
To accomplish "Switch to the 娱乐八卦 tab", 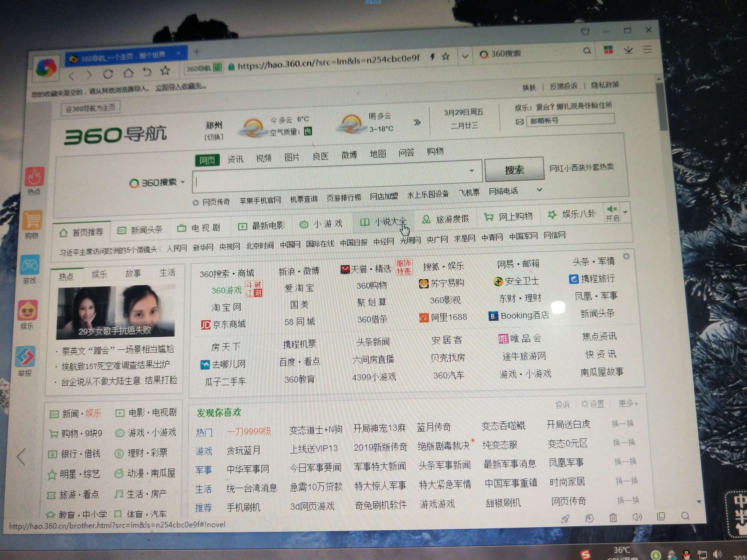I will [571, 214].
